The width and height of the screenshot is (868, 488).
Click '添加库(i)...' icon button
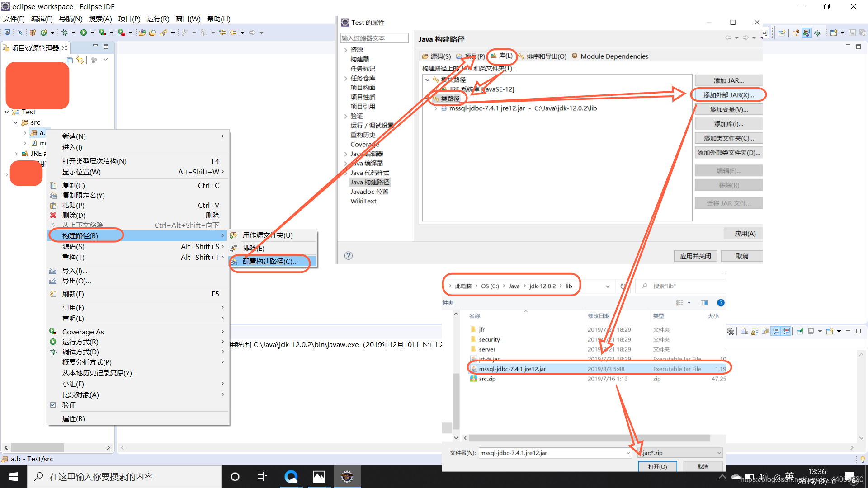coord(727,123)
